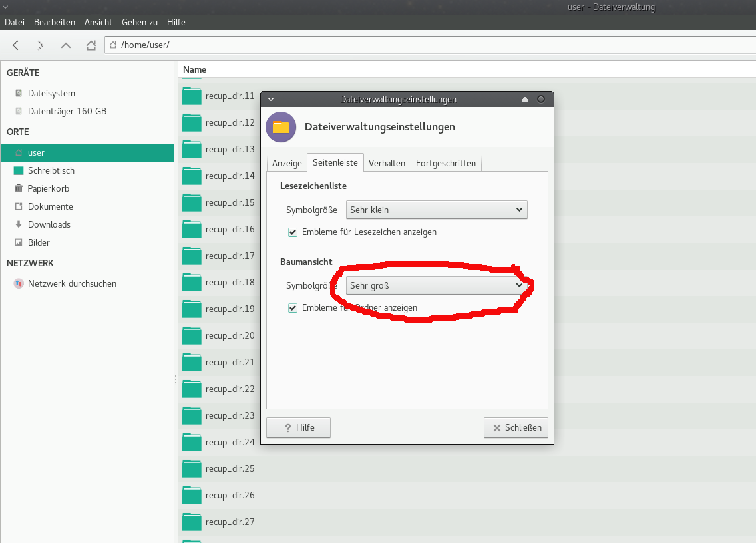Toggle Embleme für Lesezeichen anzeigen checkbox
756x543 pixels.
tap(293, 232)
